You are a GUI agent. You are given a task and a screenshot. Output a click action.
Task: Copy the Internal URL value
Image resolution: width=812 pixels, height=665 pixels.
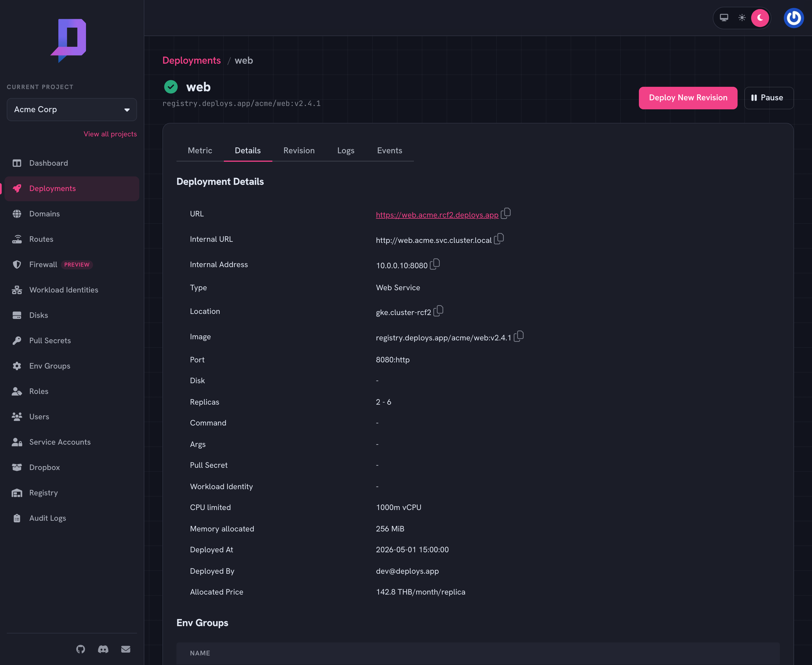click(499, 238)
